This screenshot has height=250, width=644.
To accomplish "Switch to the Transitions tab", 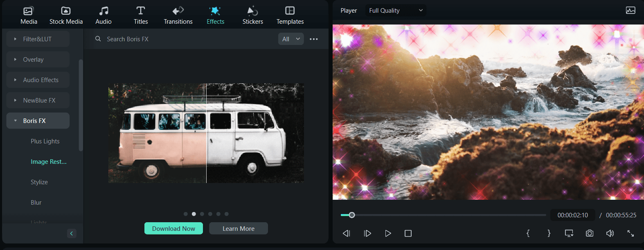I will (x=178, y=15).
